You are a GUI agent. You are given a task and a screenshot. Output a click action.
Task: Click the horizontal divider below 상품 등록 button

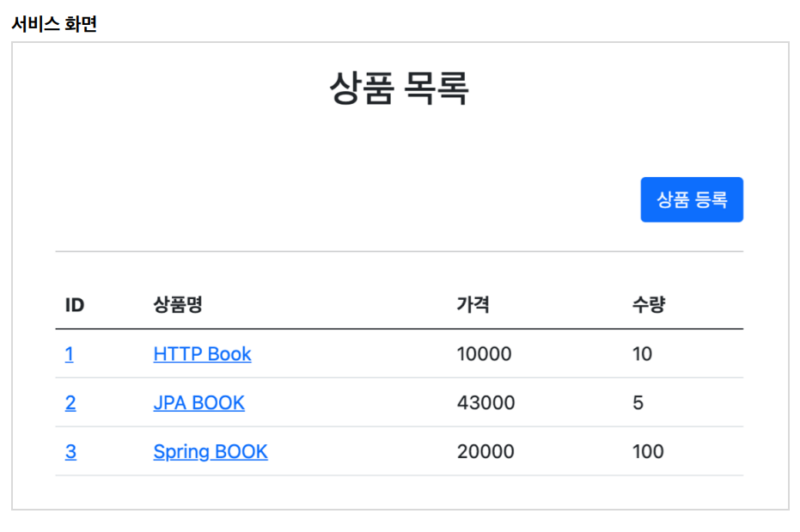click(x=399, y=251)
